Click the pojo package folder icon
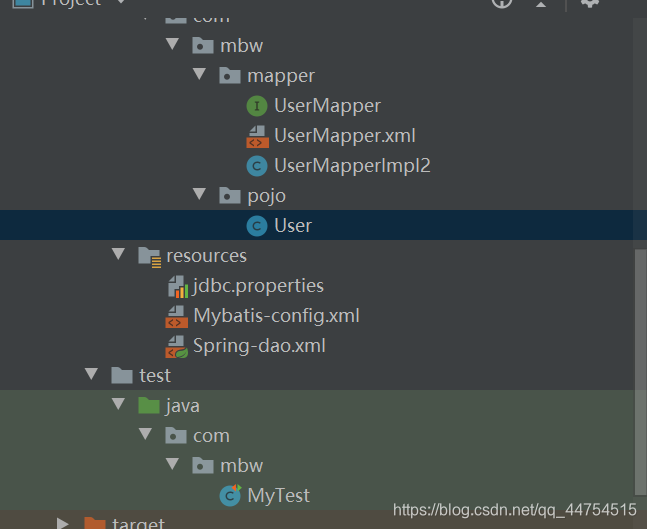 point(230,196)
